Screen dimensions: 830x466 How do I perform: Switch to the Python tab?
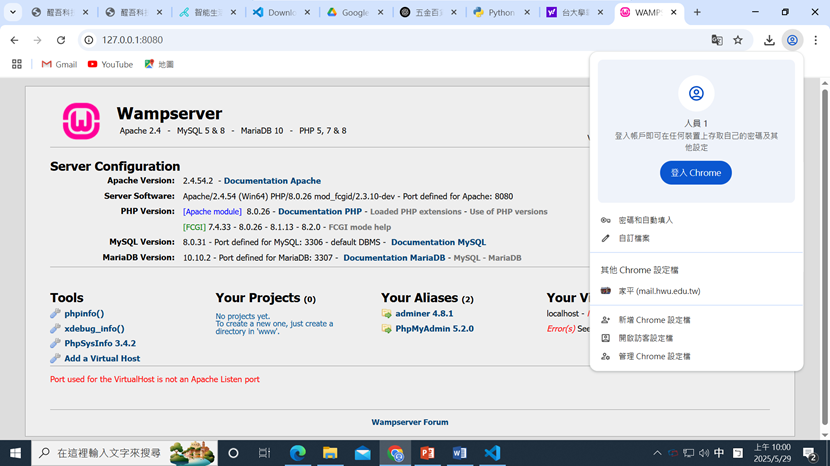click(501, 12)
